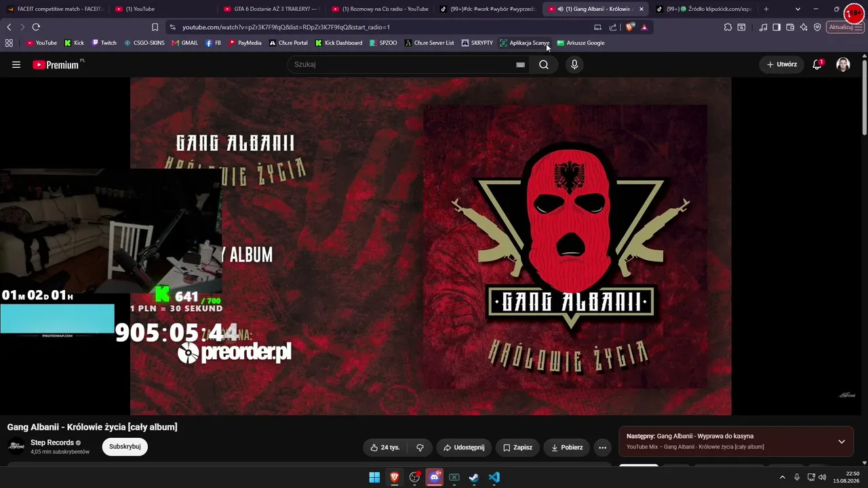868x488 pixels.
Task: Open Step Records channel name link
Action: pos(52,443)
